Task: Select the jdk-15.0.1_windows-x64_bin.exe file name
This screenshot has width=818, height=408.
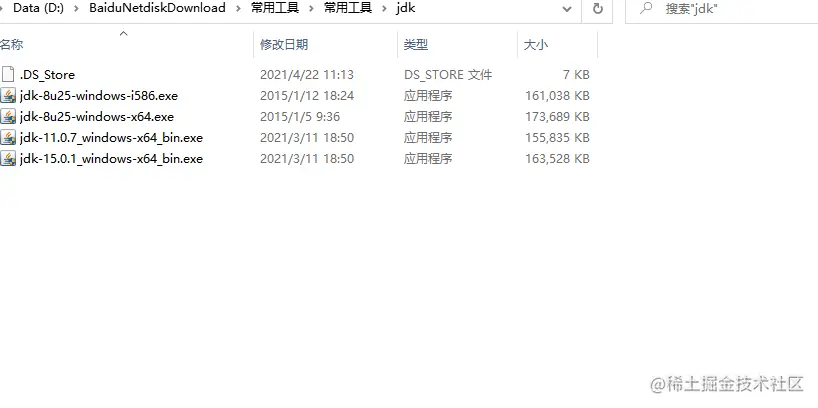Action: pos(111,159)
